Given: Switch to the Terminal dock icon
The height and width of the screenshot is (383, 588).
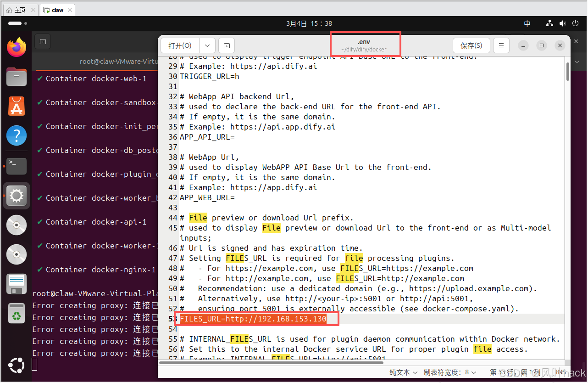Looking at the screenshot, I should click(17, 165).
